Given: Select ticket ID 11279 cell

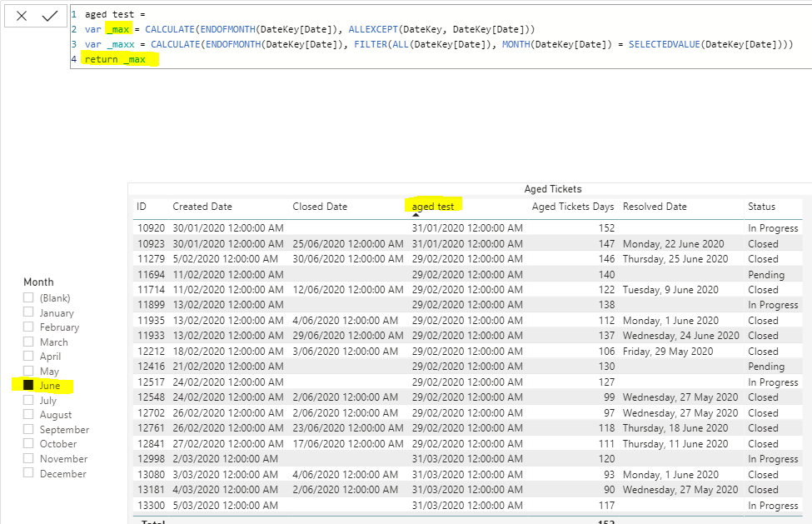Looking at the screenshot, I should (x=151, y=259).
